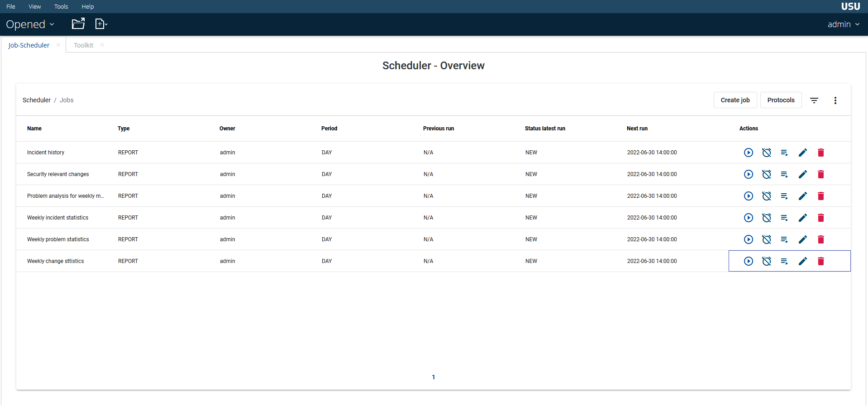This screenshot has width=868, height=406.
Task: Go to page 1 in pagination
Action: [x=434, y=377]
